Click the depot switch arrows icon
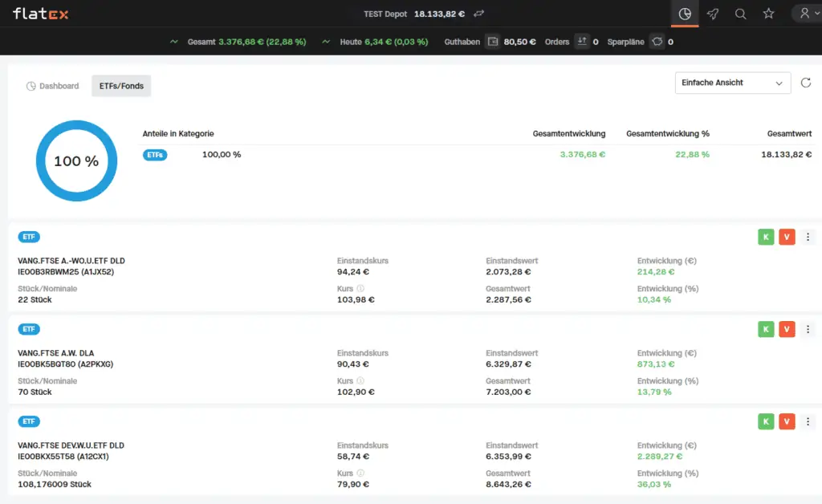This screenshot has height=504, width=822. 478,14
